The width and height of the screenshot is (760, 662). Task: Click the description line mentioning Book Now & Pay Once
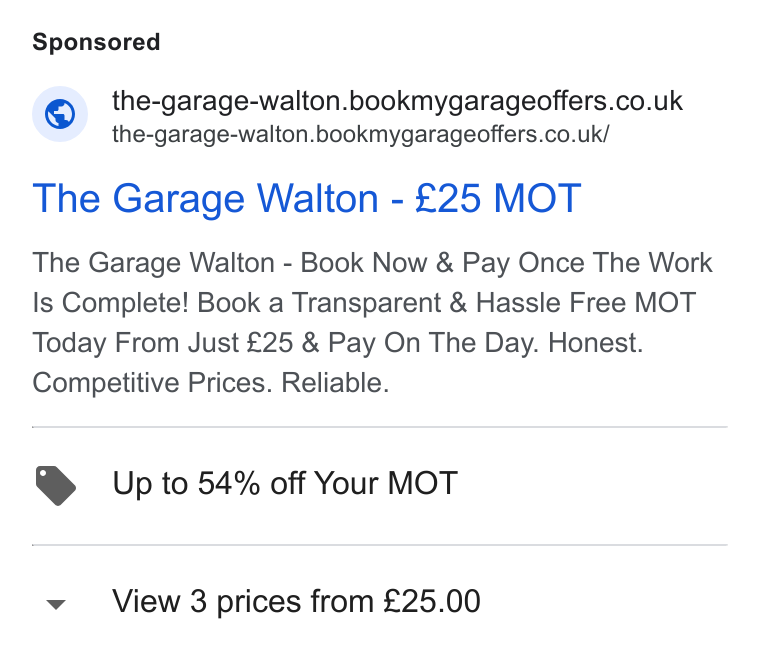[x=372, y=263]
